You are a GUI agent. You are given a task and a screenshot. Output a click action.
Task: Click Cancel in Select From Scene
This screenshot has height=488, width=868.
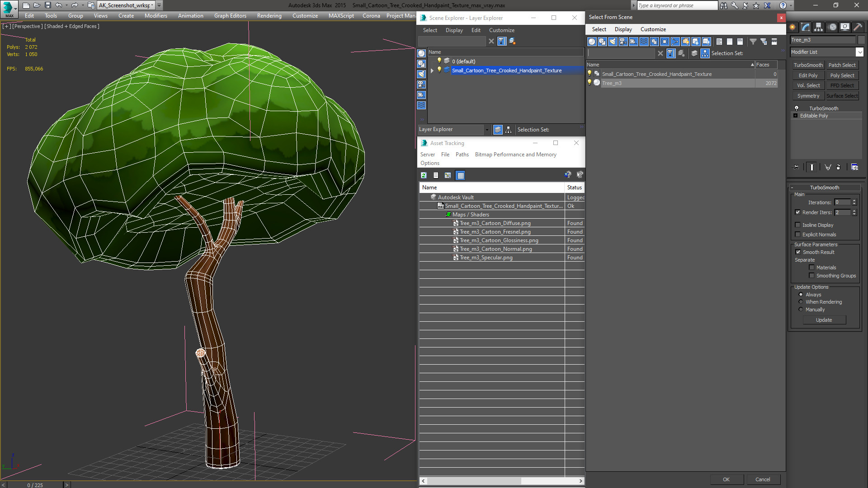763,479
